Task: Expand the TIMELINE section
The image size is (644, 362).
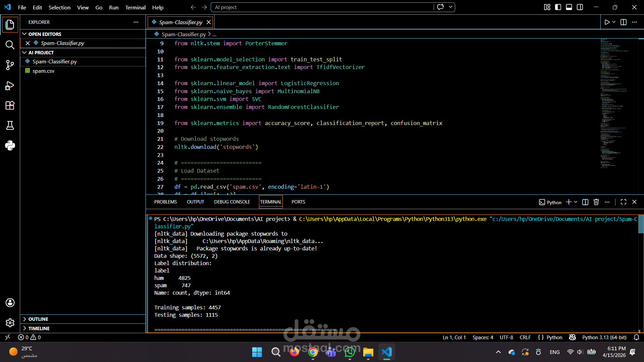Action: pos(39,328)
